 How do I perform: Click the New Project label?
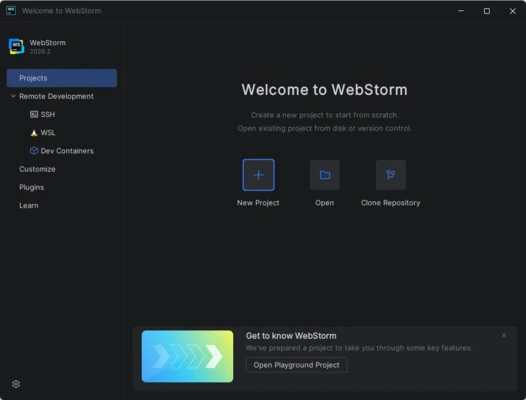tap(258, 203)
